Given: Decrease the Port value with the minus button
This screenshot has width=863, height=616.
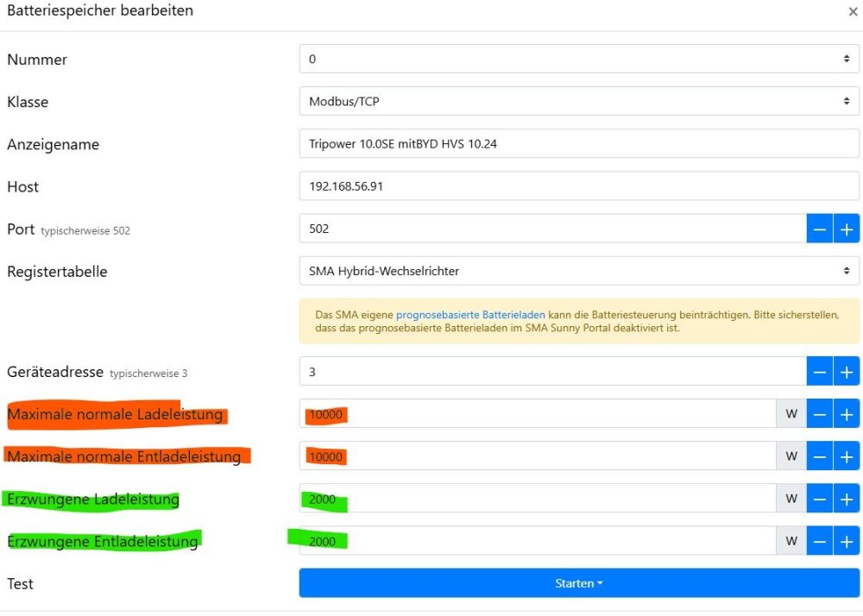Looking at the screenshot, I should point(820,229).
